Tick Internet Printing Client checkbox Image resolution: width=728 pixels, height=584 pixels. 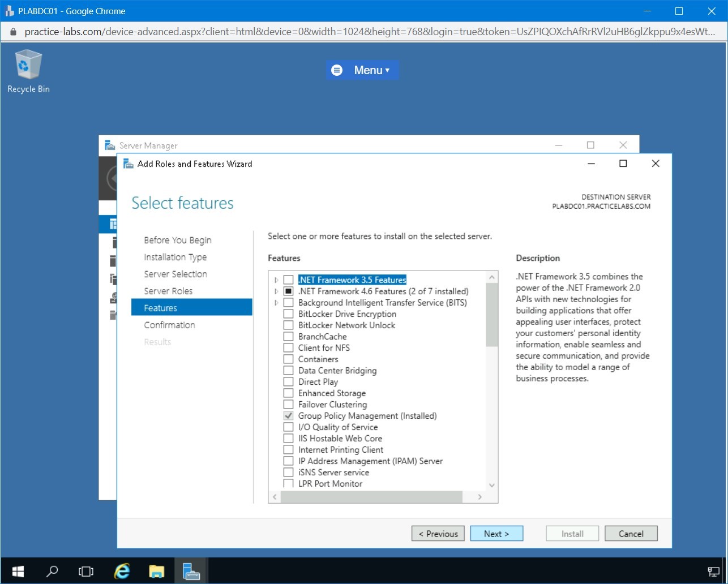289,450
